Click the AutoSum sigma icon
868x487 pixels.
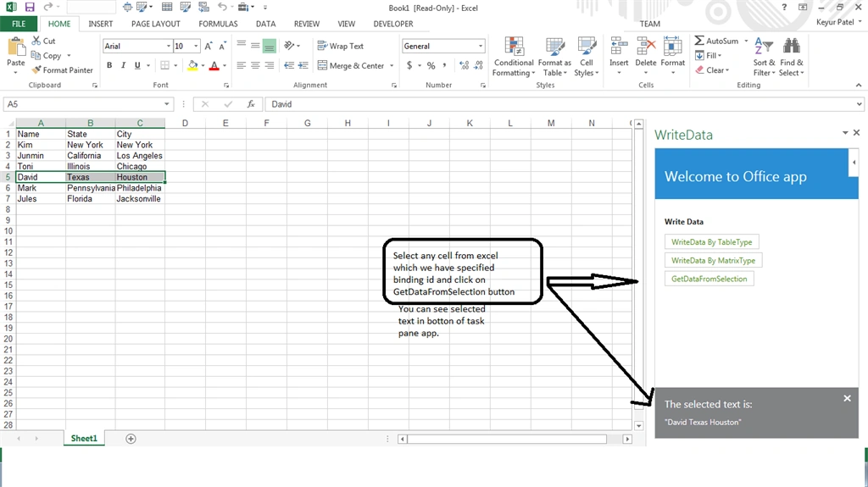(699, 41)
